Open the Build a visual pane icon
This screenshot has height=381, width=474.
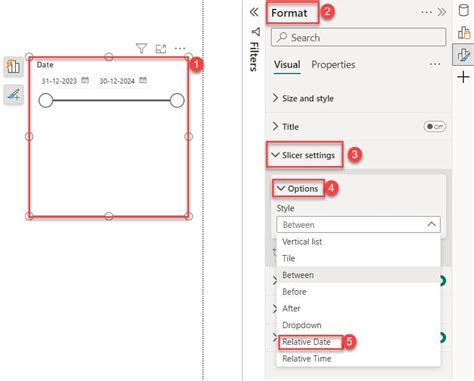464,33
